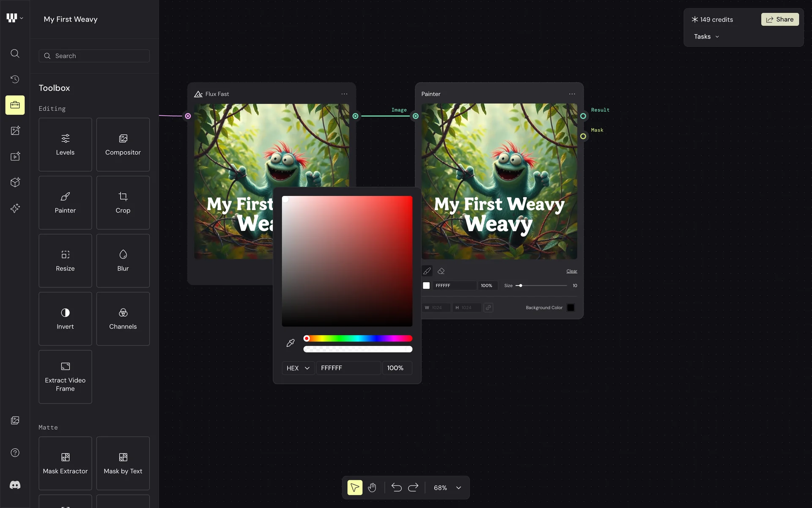Image resolution: width=812 pixels, height=508 pixels.
Task: Click the Discord icon in sidebar
Action: coord(15,485)
